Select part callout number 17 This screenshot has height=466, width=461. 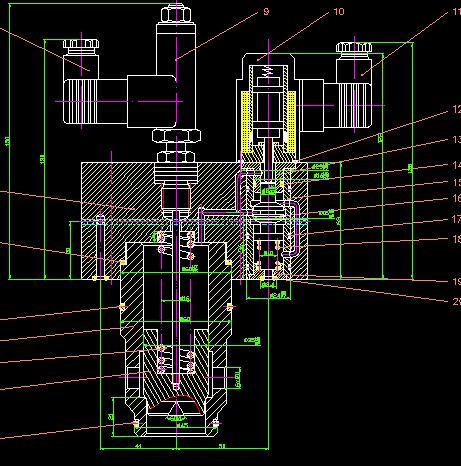(x=456, y=219)
